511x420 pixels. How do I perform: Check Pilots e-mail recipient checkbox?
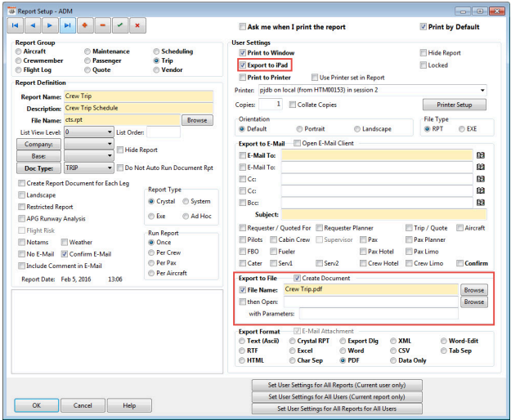click(243, 239)
